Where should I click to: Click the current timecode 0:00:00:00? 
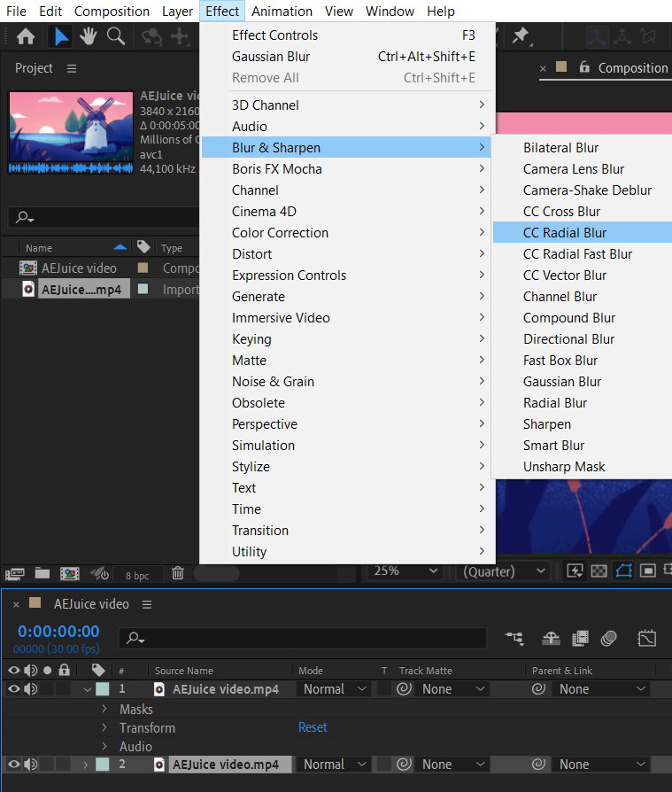pos(58,632)
